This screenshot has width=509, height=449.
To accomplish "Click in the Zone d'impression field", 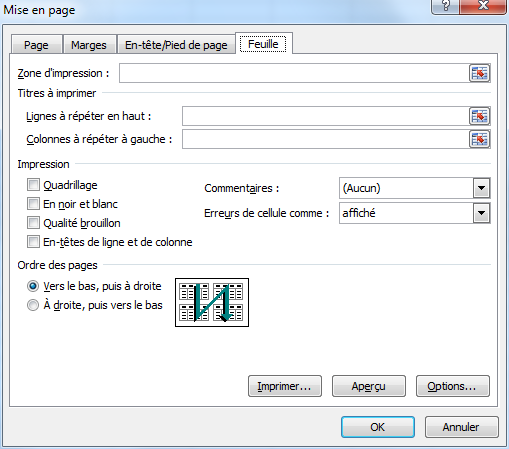I will click(x=294, y=73).
